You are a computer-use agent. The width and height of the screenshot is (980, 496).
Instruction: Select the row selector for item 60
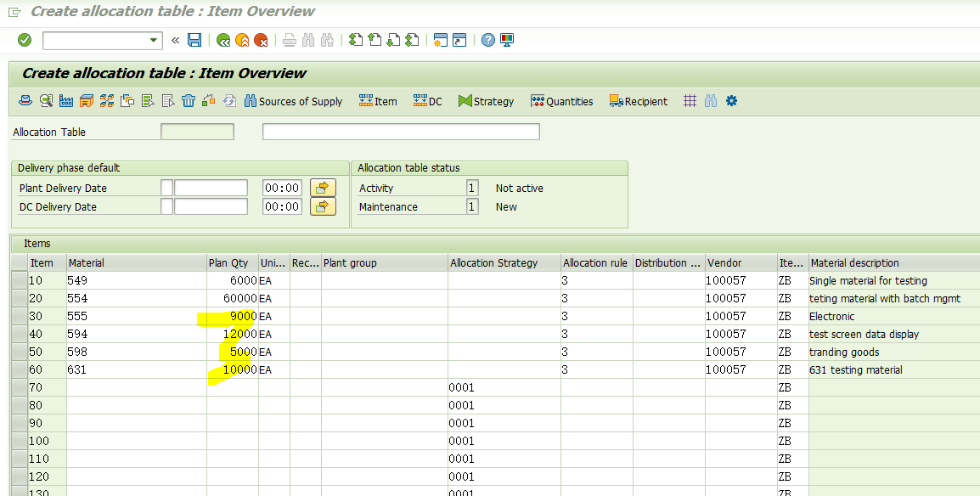(20, 369)
